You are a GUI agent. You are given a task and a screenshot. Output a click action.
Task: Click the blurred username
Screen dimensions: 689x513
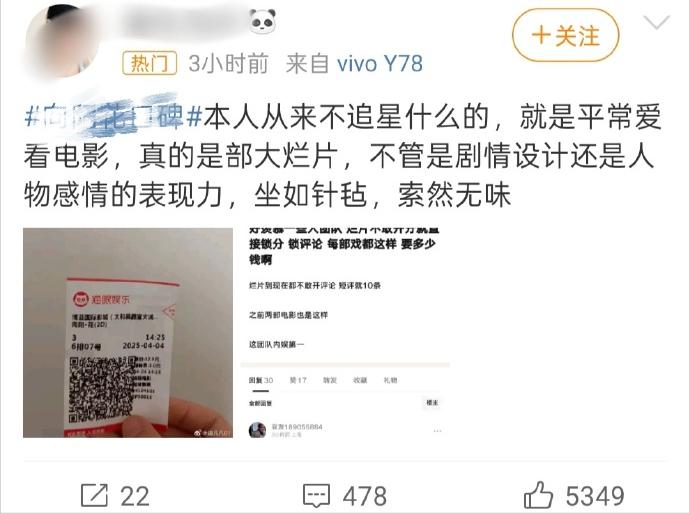tap(185, 22)
